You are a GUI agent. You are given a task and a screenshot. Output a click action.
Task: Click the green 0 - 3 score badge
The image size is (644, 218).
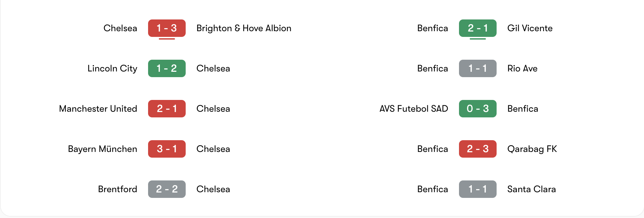coord(477,109)
